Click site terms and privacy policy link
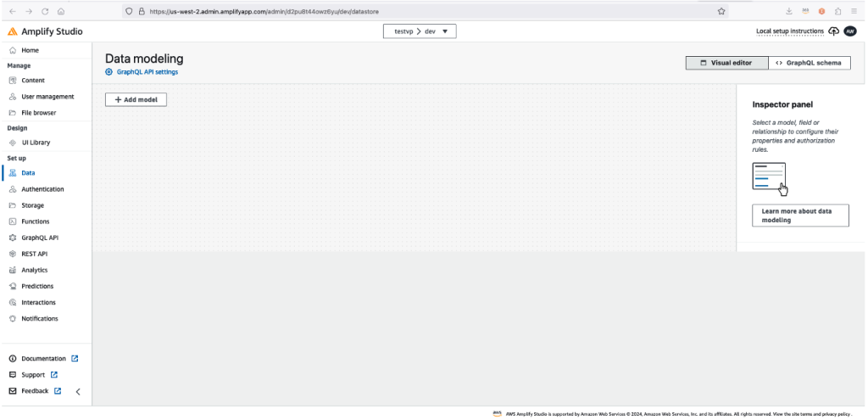Viewport: 868px width, 420px height. click(812, 414)
